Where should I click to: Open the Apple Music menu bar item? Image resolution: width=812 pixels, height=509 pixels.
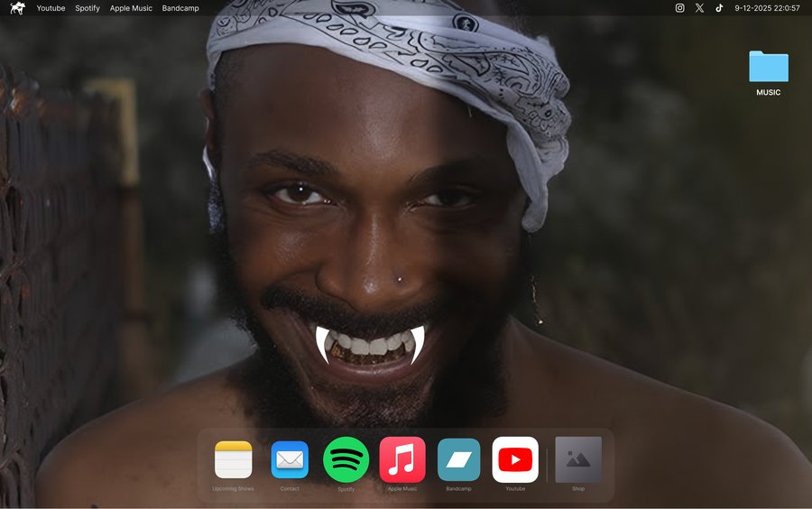pyautogui.click(x=131, y=8)
